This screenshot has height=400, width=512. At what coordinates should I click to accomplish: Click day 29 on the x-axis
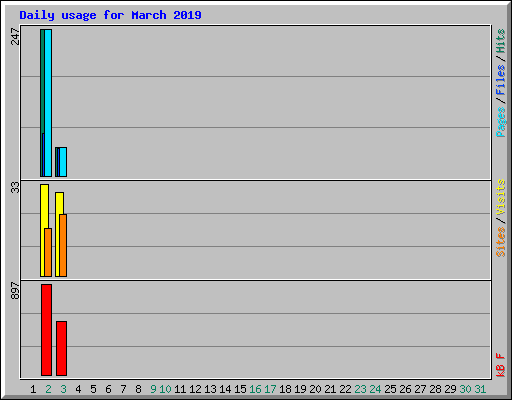click(450, 389)
